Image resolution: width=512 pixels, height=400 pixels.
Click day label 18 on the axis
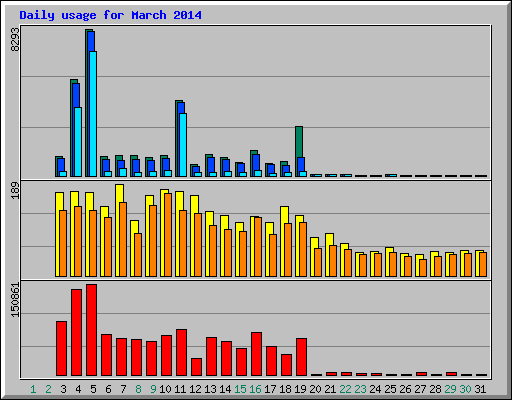(x=285, y=389)
